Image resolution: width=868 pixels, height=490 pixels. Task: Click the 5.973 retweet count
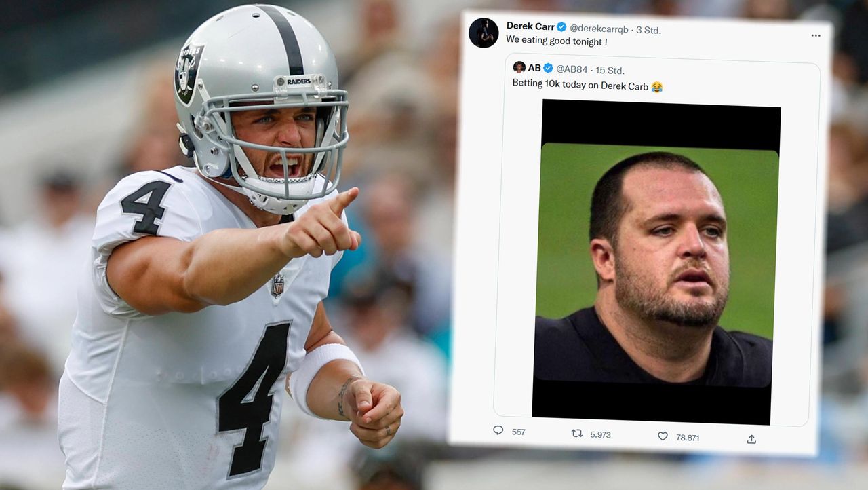point(600,434)
